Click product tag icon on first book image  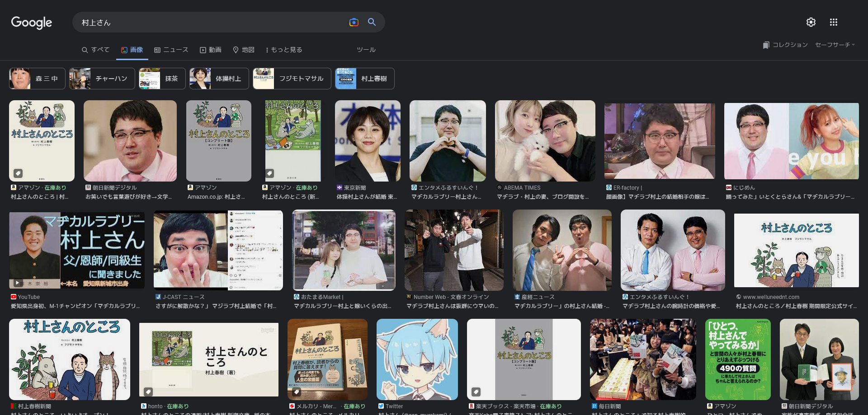coord(18,173)
